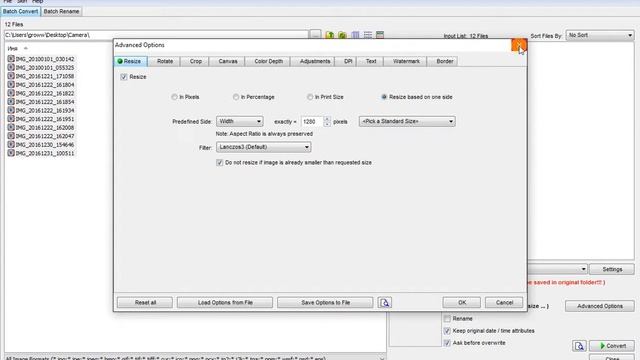Click the browse folder '...' button
The image size is (640, 360).
coord(315,35)
